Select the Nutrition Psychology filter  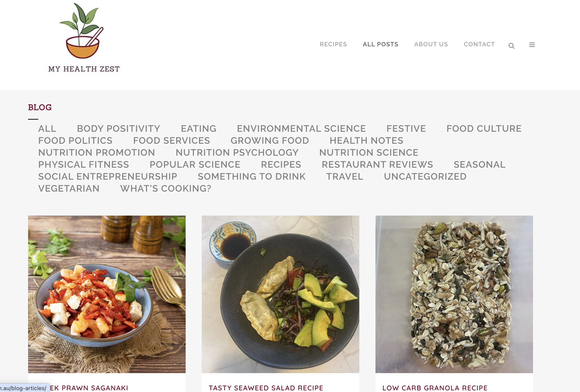pos(237,152)
